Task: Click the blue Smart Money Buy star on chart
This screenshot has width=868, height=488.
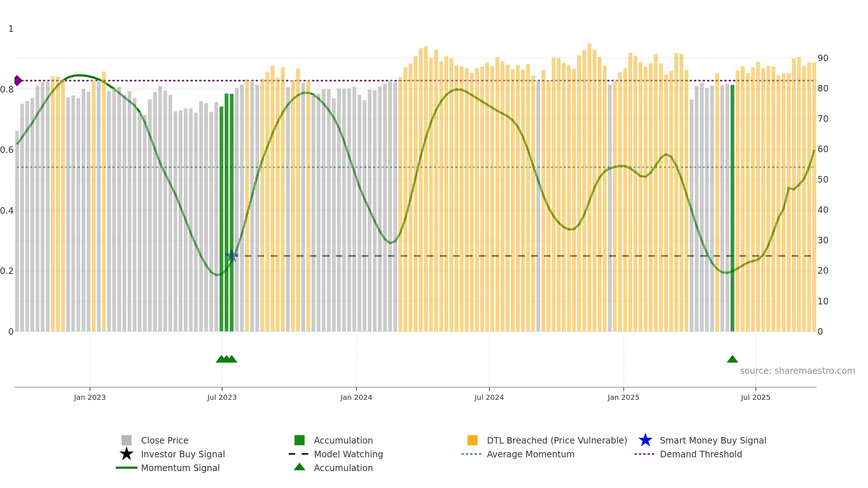Action: pyautogui.click(x=232, y=256)
